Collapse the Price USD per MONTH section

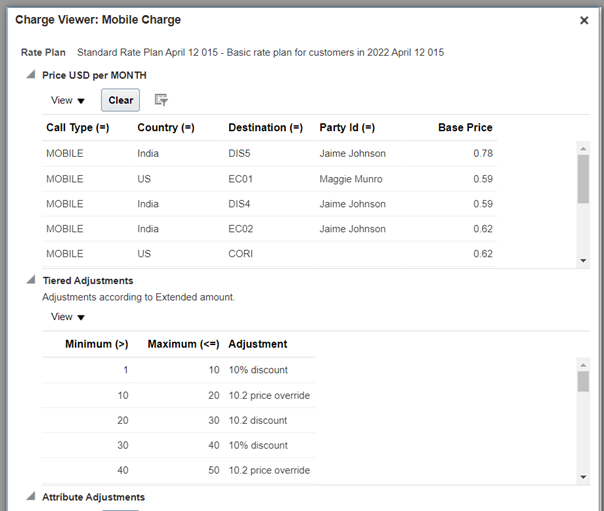[x=31, y=75]
